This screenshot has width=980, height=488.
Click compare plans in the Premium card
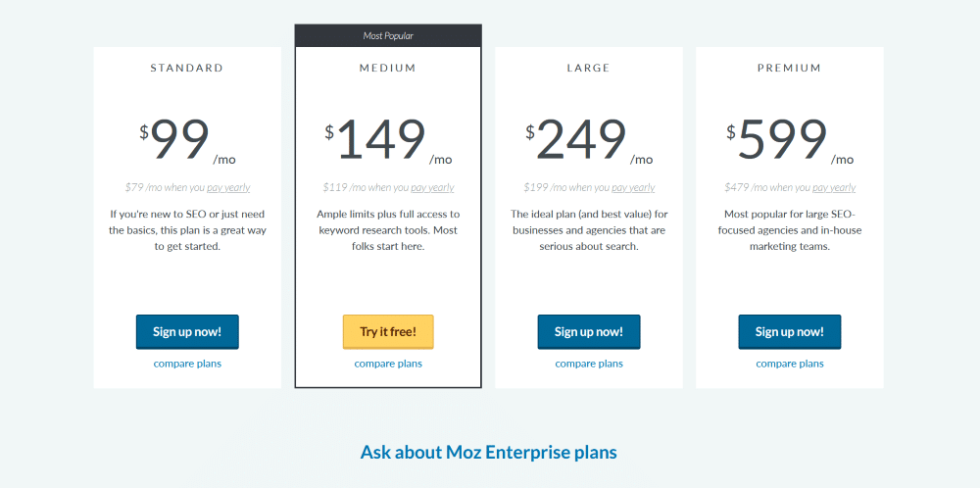pos(790,364)
